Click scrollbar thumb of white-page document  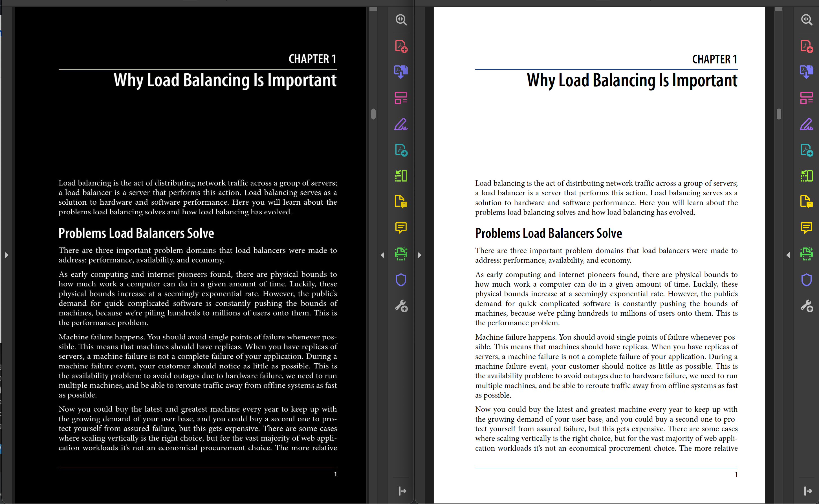coord(779,114)
